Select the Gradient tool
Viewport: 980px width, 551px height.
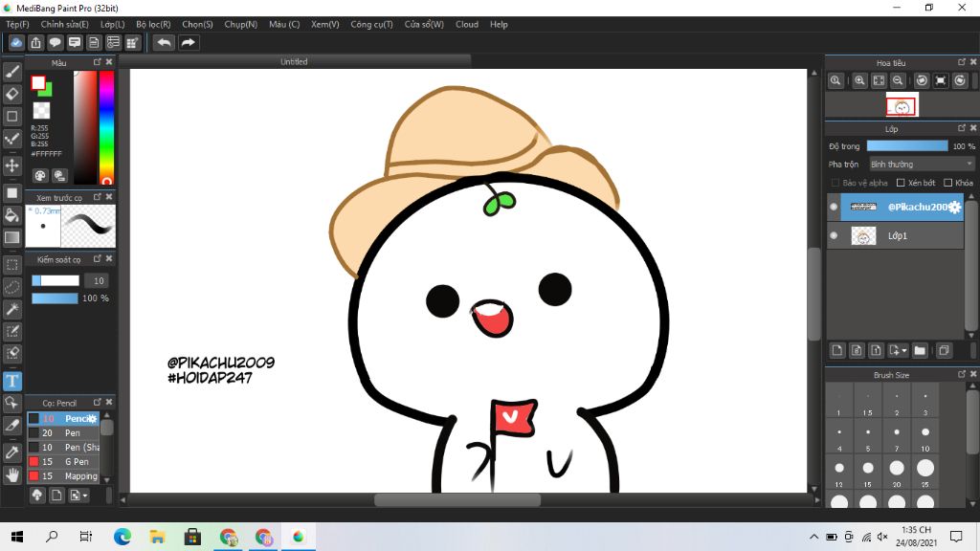pos(11,237)
